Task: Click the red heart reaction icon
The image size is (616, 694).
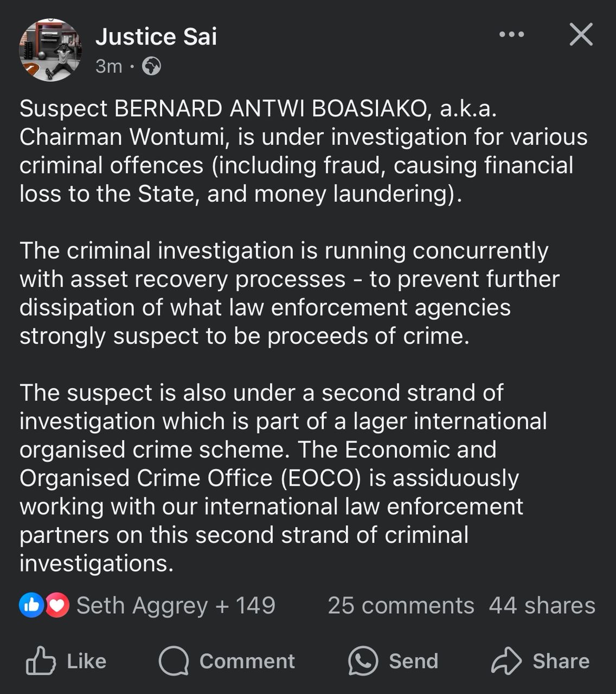Action: coord(57,605)
